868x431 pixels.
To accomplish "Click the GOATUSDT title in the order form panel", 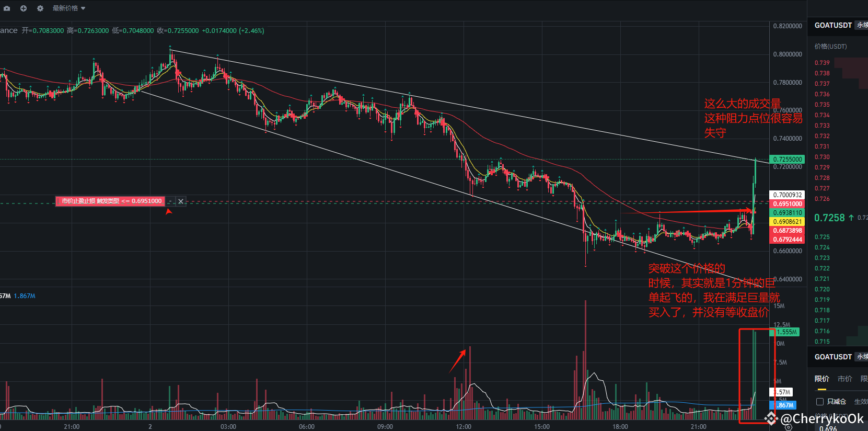I will (x=833, y=357).
